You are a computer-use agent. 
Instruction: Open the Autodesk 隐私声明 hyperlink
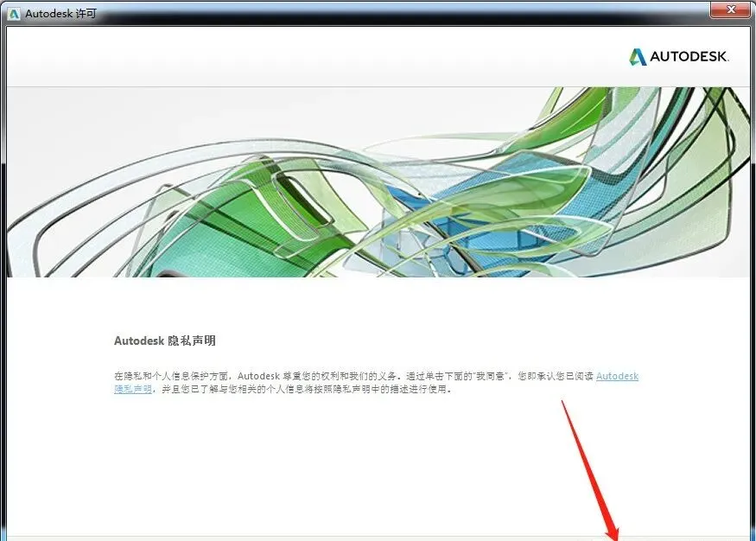(617, 376)
